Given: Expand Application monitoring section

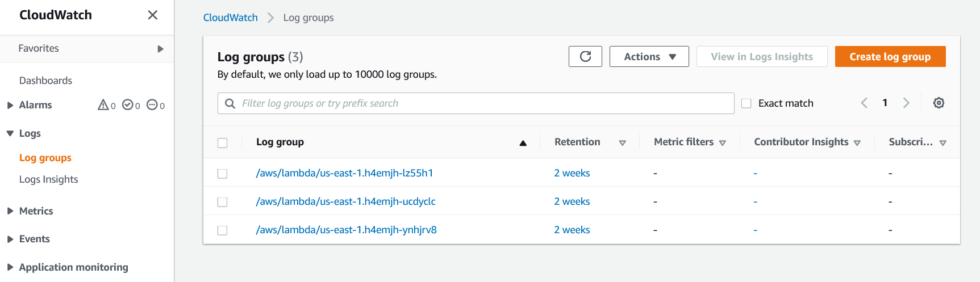Looking at the screenshot, I should point(10,267).
